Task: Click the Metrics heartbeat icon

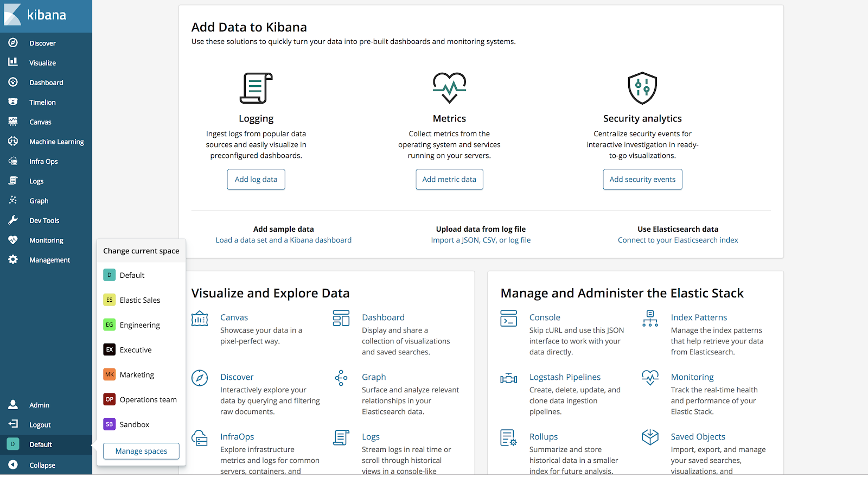Action: 449,88
